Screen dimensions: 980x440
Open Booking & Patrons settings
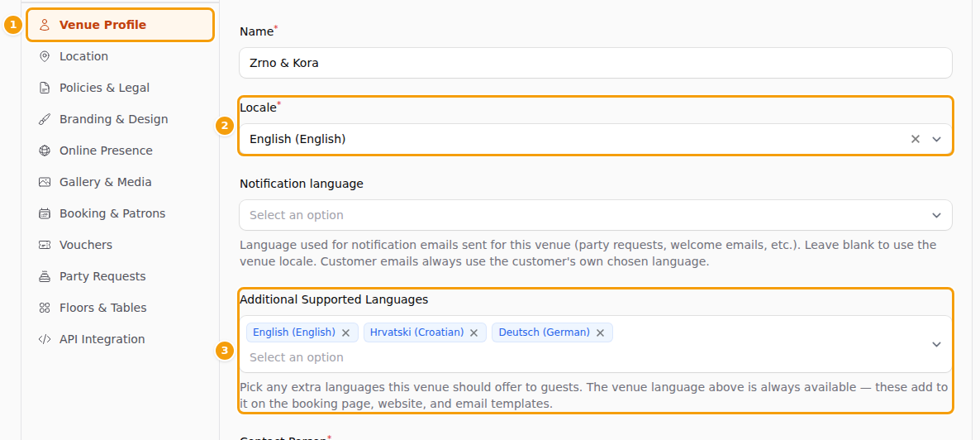[x=121, y=213]
